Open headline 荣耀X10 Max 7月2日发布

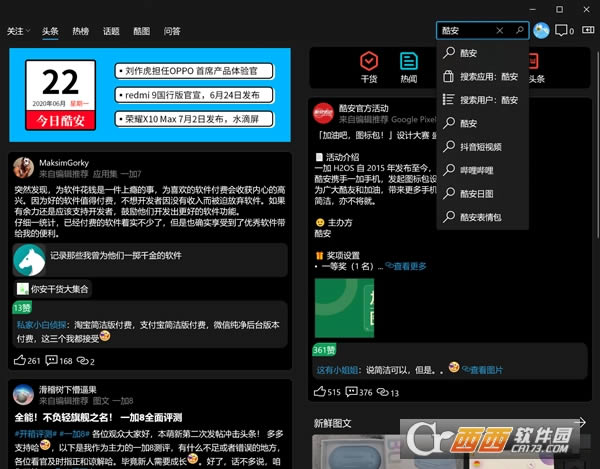pyautogui.click(x=194, y=119)
